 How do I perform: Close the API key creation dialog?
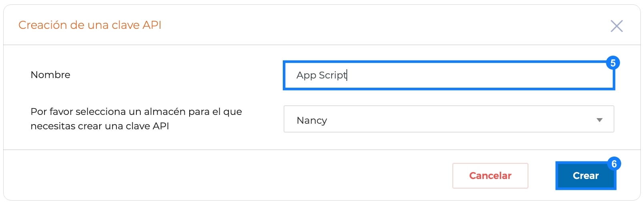616,26
